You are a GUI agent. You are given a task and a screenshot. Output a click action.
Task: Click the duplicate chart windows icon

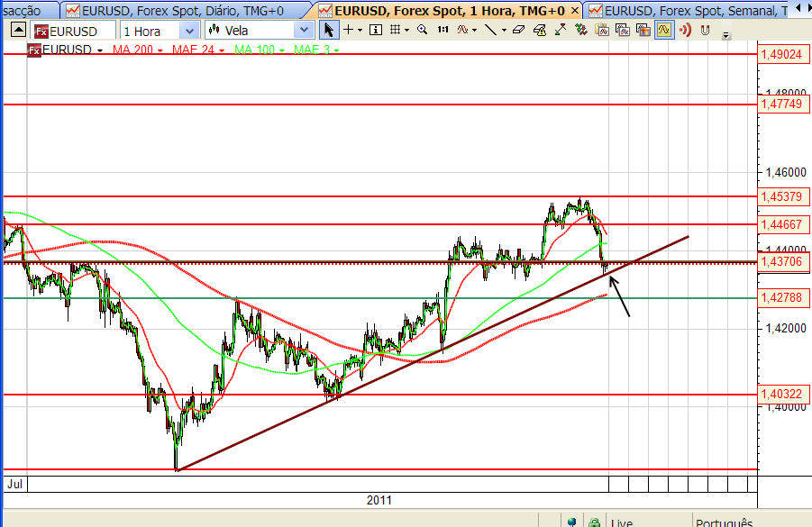click(x=623, y=30)
